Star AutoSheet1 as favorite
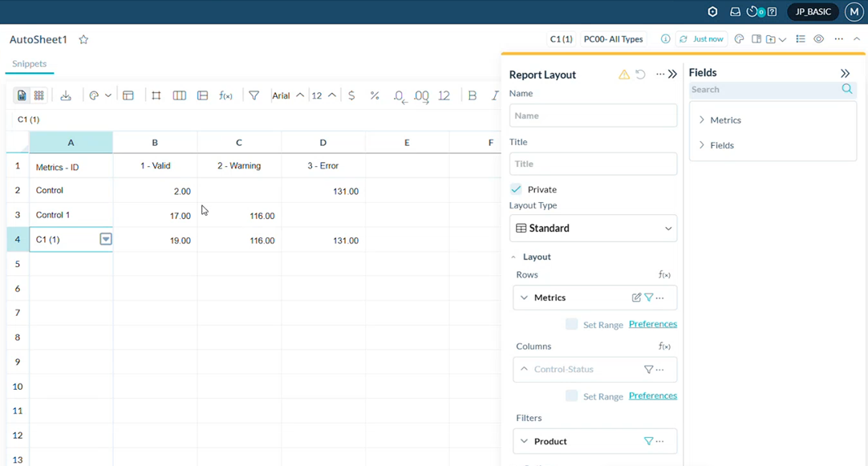 click(x=83, y=39)
